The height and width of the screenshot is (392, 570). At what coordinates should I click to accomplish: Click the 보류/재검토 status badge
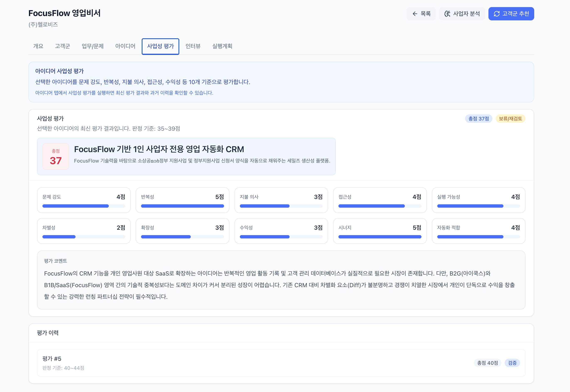510,119
